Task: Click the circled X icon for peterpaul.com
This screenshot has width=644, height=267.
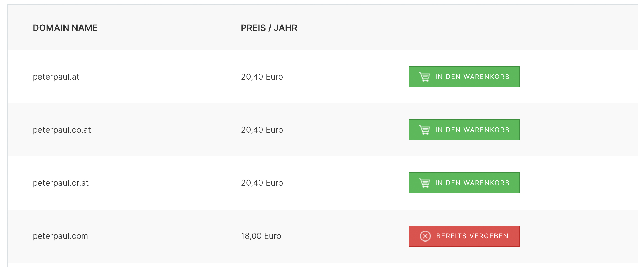Action: [x=425, y=236]
